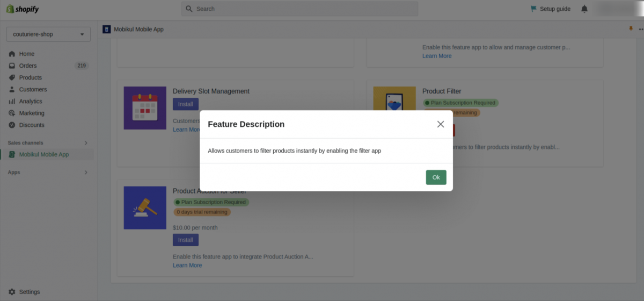This screenshot has height=301, width=644.
Task: Click the Analytics bar chart icon
Action: 12,101
